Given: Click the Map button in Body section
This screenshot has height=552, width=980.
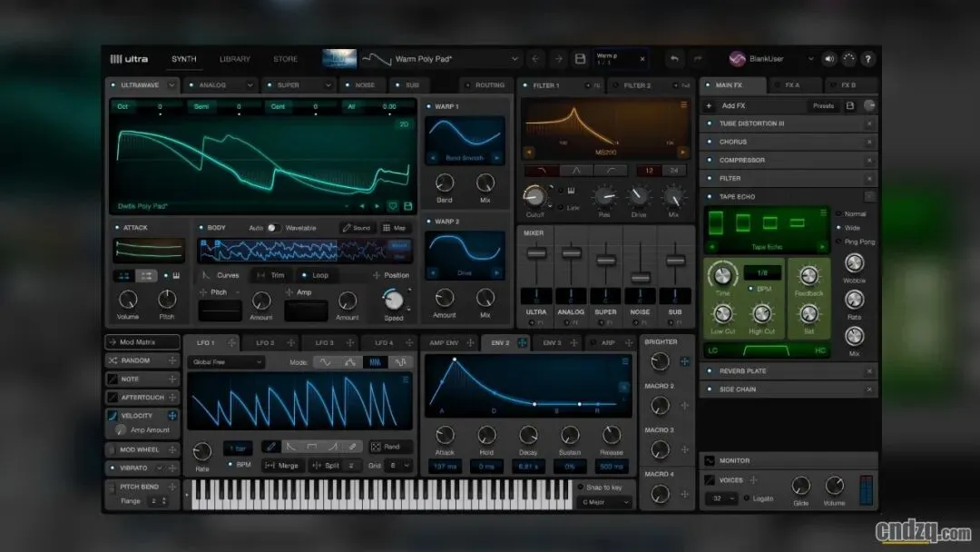Looking at the screenshot, I should coord(395,228).
